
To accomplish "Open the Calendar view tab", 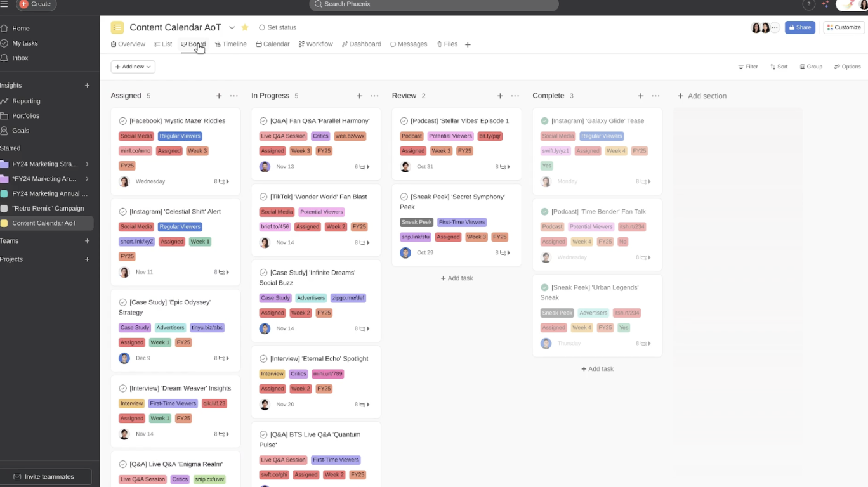I will point(272,44).
